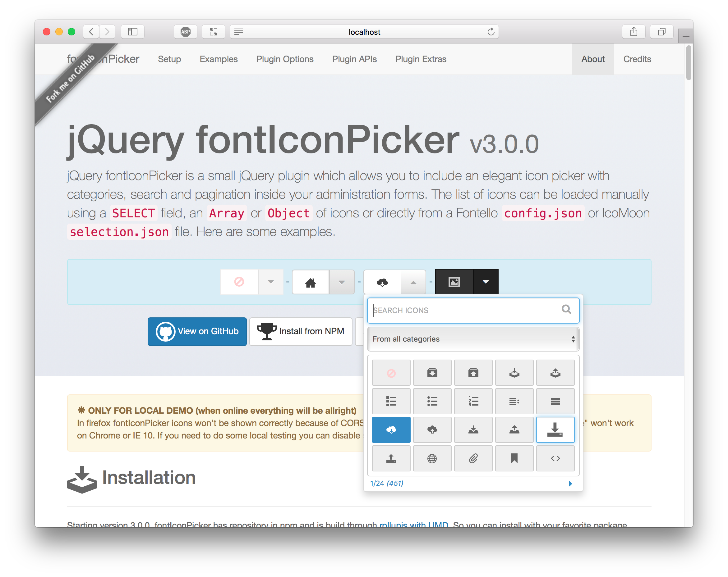This screenshot has height=577, width=728.
Task: Click the Adblock Plus extension icon
Action: click(x=185, y=32)
